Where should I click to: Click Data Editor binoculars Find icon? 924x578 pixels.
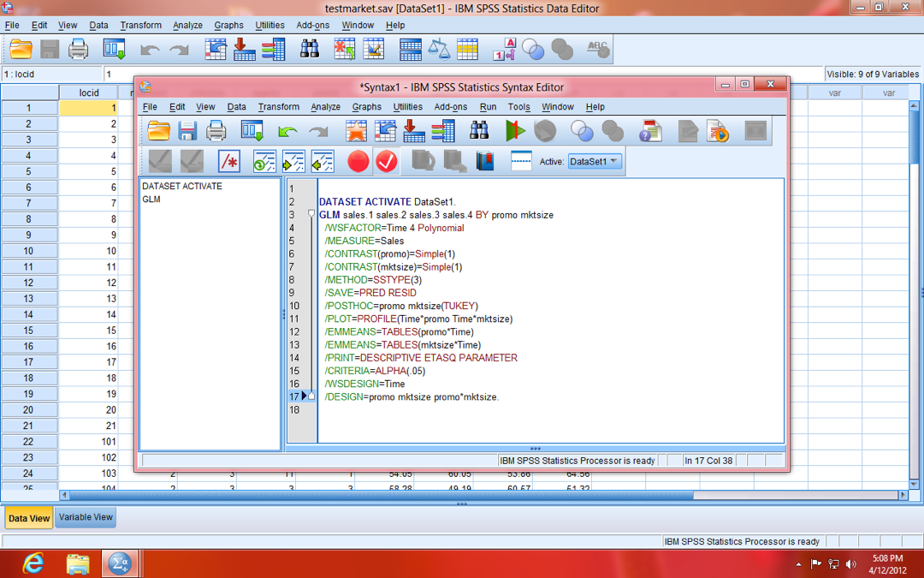(310, 49)
